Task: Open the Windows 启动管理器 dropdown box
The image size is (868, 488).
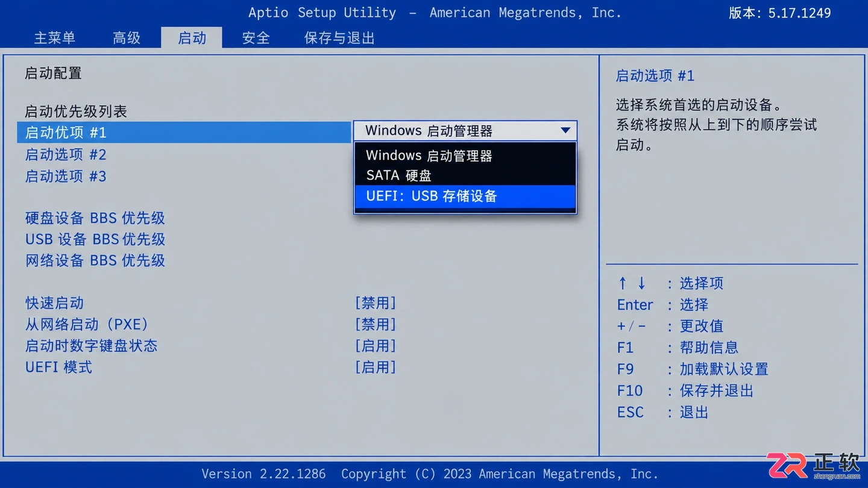Action: coord(465,131)
